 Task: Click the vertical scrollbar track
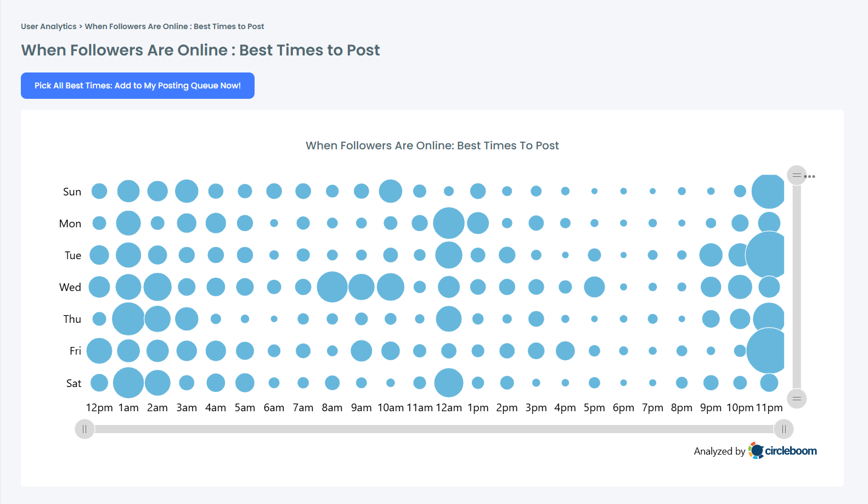pos(797,287)
